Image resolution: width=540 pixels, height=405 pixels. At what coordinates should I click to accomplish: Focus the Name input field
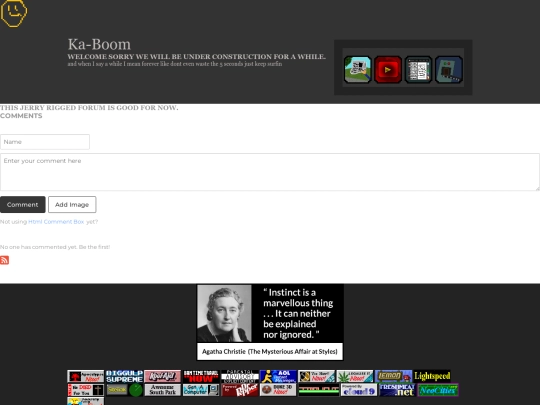(x=45, y=142)
